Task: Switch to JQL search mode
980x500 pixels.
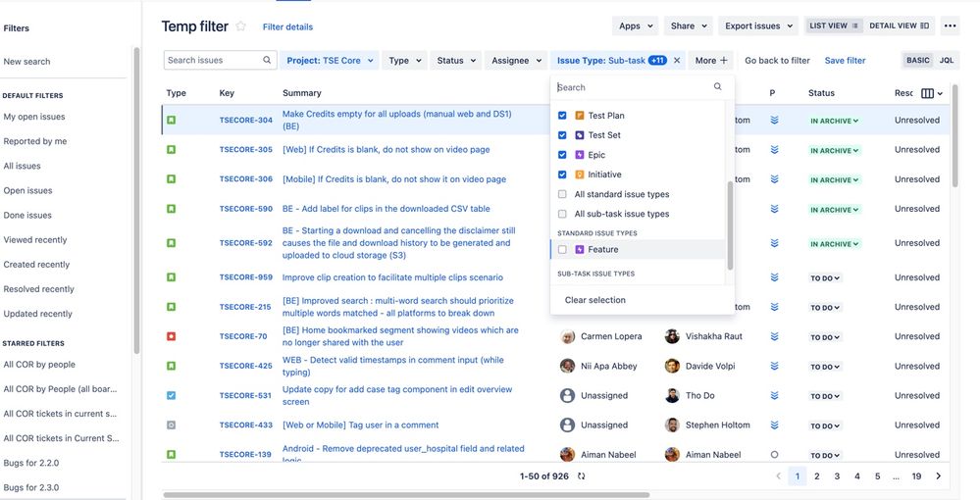Action: click(947, 61)
